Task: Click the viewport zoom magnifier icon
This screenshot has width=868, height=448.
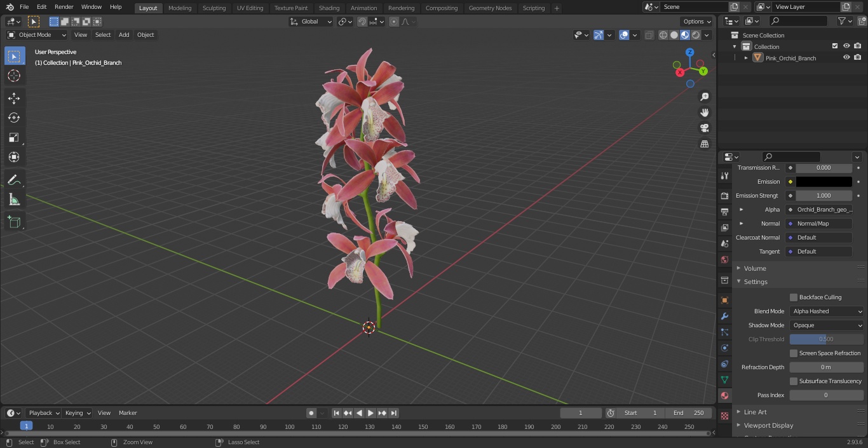Action: click(x=704, y=97)
